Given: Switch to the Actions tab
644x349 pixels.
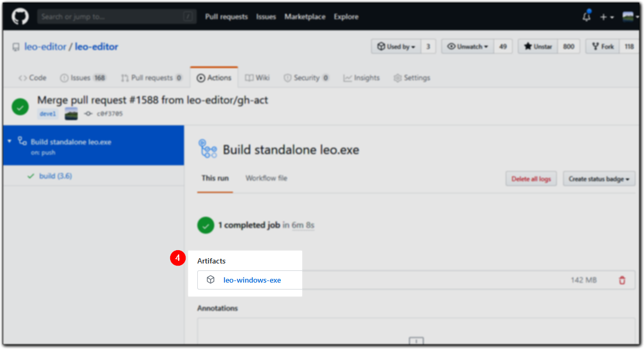Looking at the screenshot, I should [x=214, y=78].
